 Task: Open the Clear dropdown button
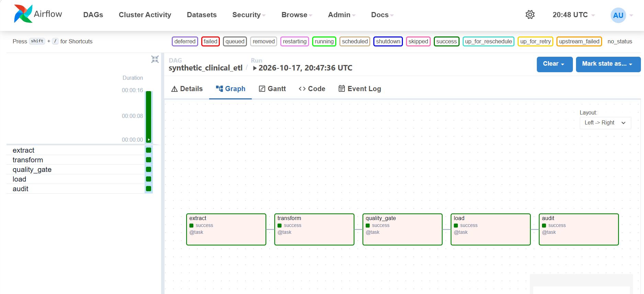pos(555,64)
